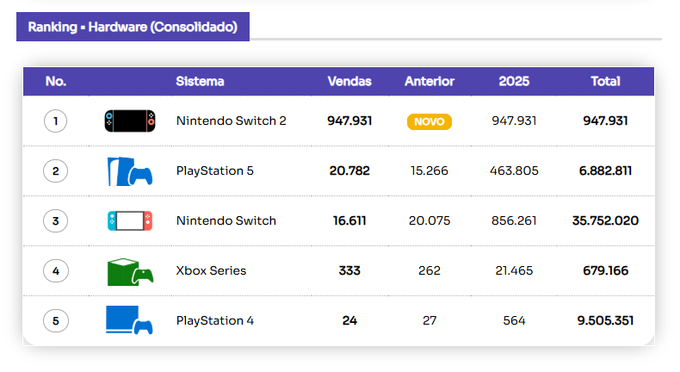Image resolution: width=680 pixels, height=372 pixels.
Task: Click the 2025 column header
Action: (514, 81)
